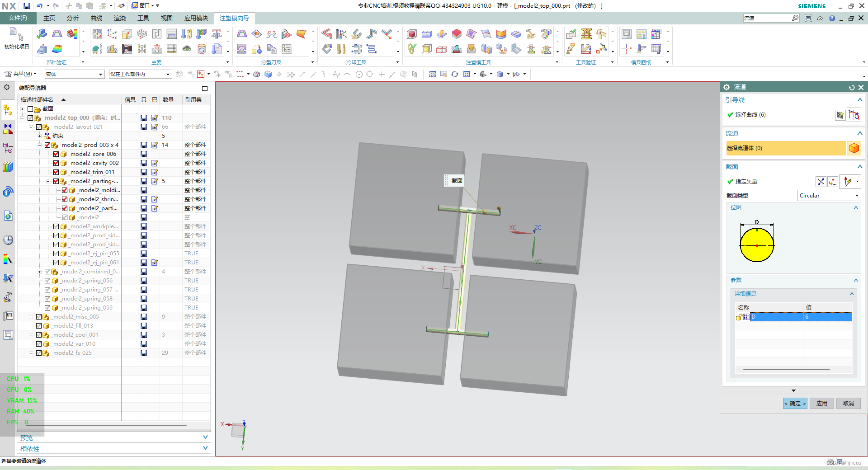Image resolution: width=868 pixels, height=470 pixels.
Task: Click the 应用 button
Action: 821,404
